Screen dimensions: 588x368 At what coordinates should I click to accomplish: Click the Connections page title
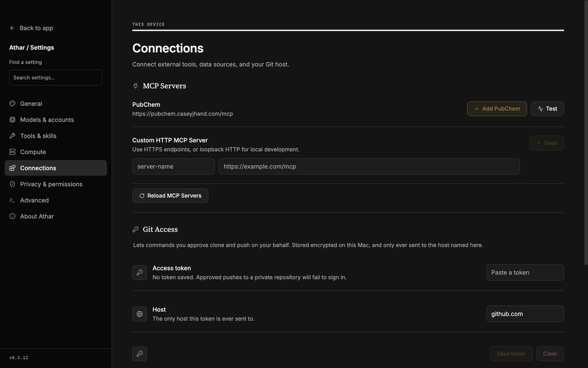pyautogui.click(x=168, y=48)
